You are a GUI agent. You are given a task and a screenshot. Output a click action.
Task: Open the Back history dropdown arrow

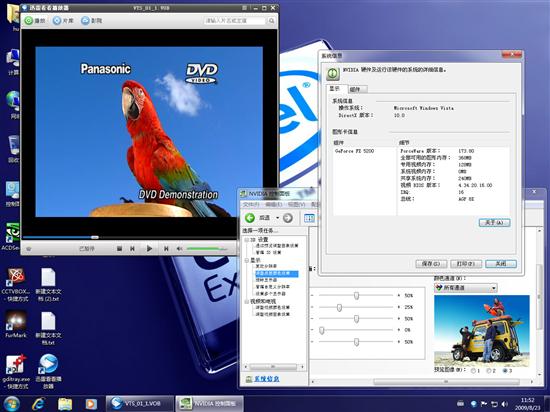coord(277,218)
